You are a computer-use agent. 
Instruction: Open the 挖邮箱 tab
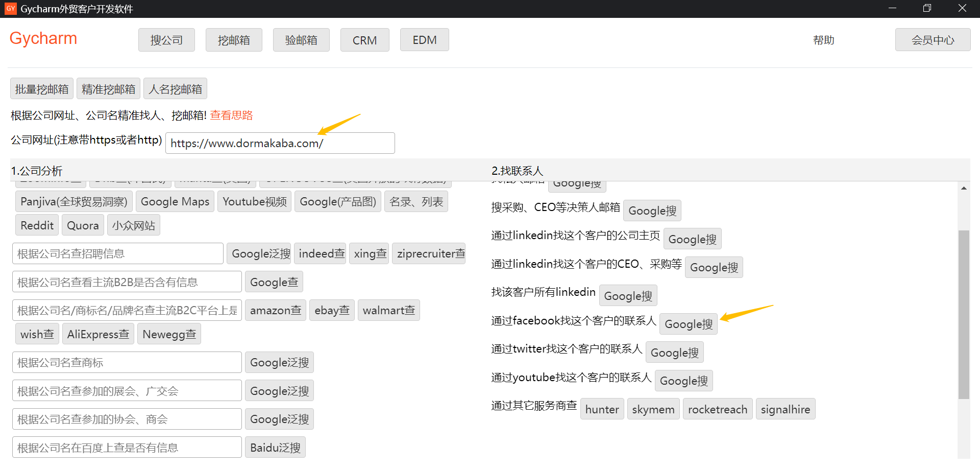point(234,40)
